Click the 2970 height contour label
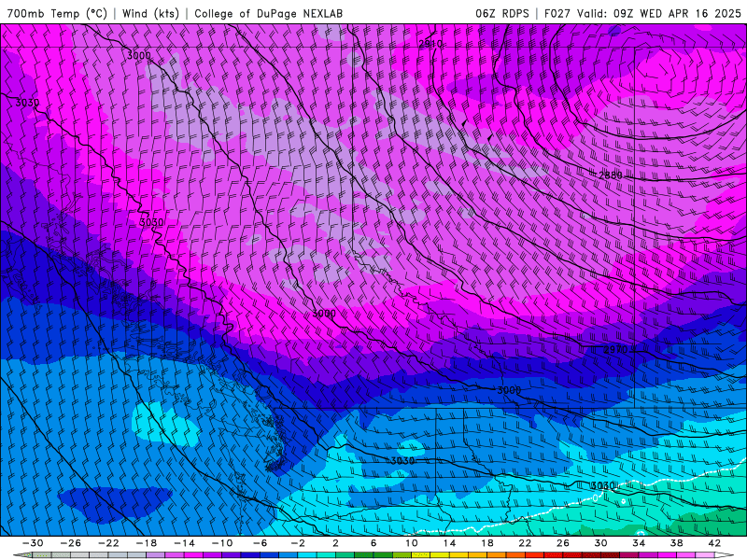The width and height of the screenshot is (747, 560). 615,349
